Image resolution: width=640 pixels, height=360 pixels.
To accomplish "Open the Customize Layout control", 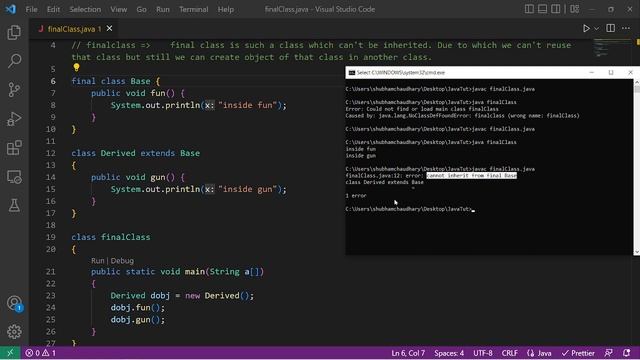I will coord(574,9).
